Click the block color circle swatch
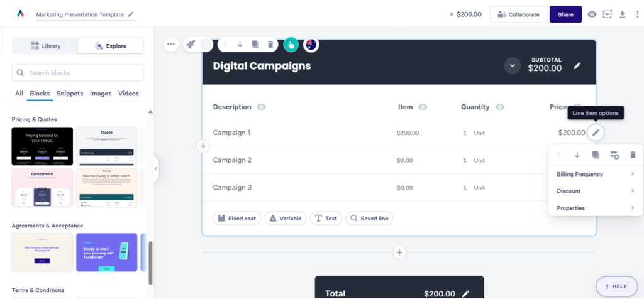This screenshot has height=299, width=644. [206, 45]
